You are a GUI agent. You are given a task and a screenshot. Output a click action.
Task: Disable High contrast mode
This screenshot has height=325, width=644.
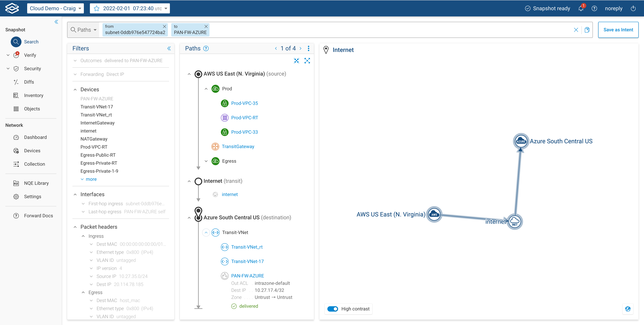tap(333, 309)
